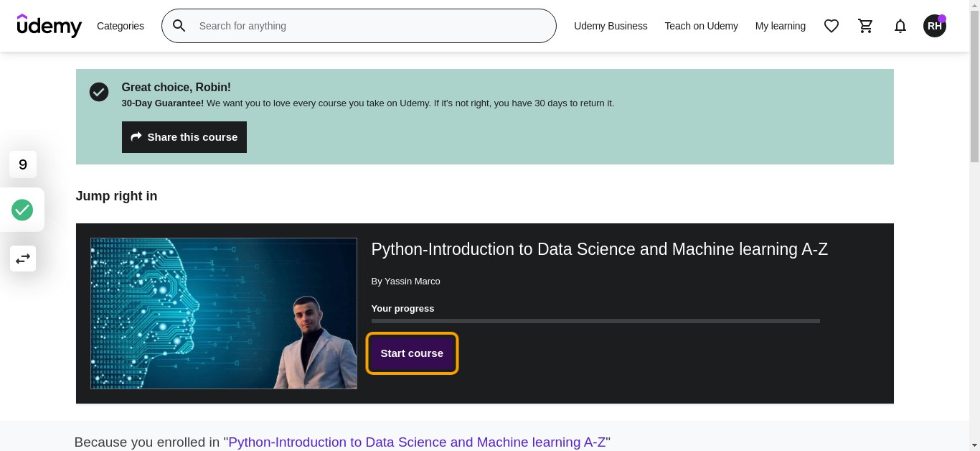
Task: Click the green checkmark side widget
Action: click(22, 210)
